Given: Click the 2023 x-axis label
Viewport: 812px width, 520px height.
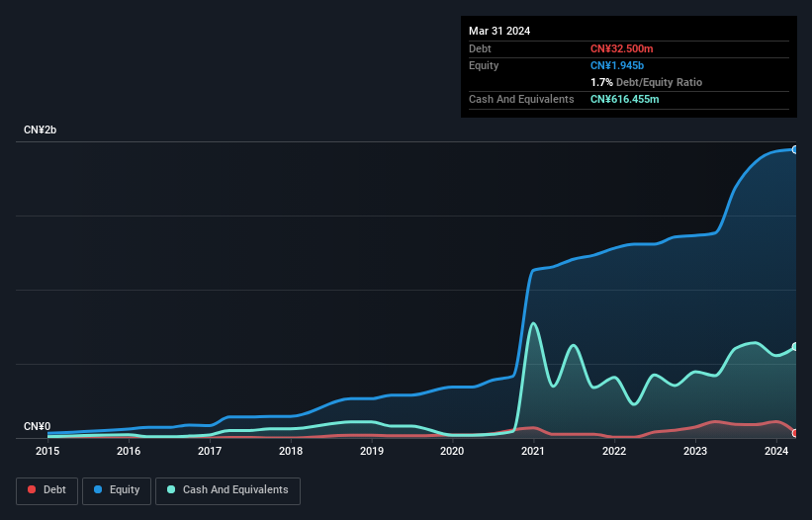Looking at the screenshot, I should [x=695, y=451].
